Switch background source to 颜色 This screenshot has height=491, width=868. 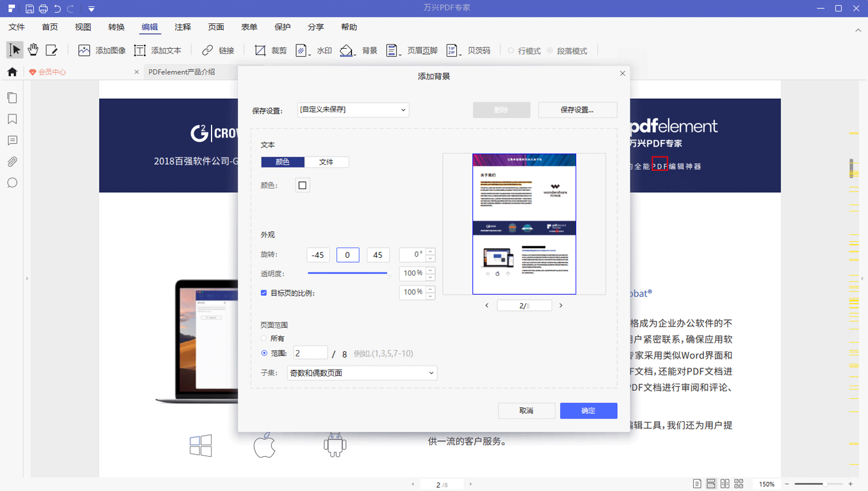(x=283, y=162)
